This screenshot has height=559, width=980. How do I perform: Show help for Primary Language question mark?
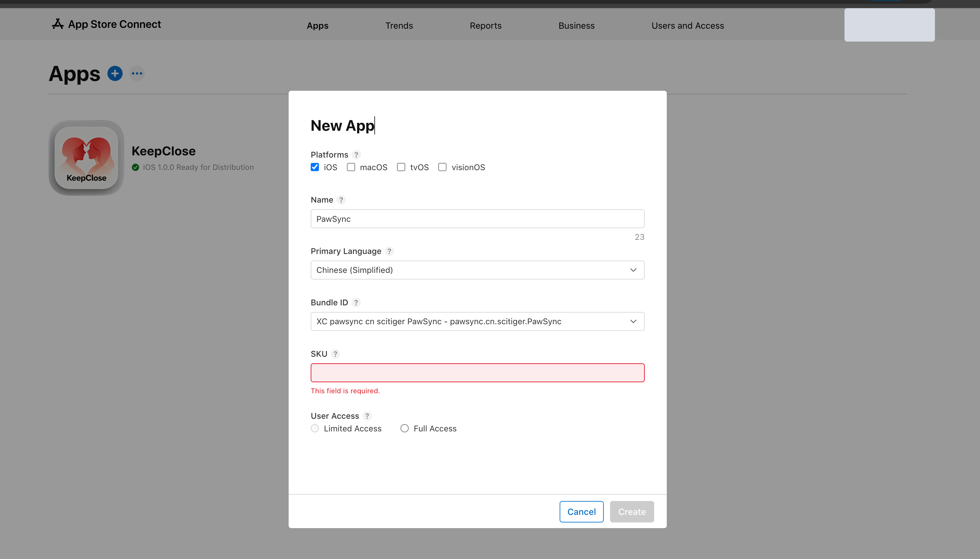(x=389, y=251)
